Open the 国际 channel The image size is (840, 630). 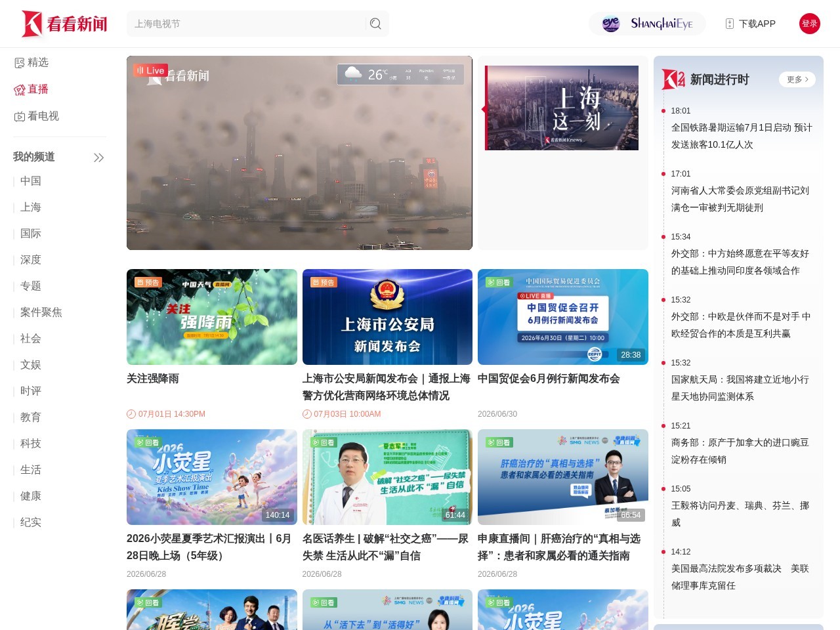[x=31, y=234]
